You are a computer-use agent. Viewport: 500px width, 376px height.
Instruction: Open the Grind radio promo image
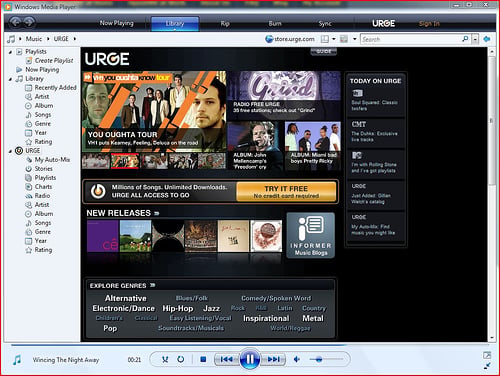pyautogui.click(x=284, y=95)
